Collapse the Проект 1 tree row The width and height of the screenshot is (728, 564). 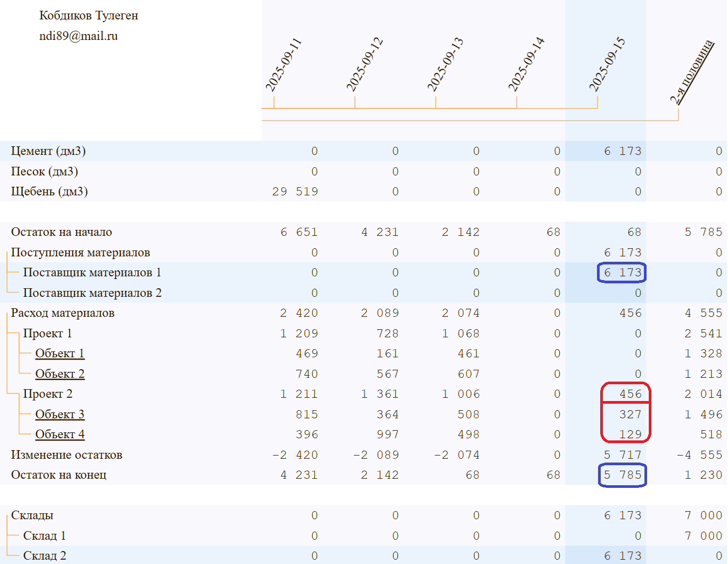coord(47,334)
